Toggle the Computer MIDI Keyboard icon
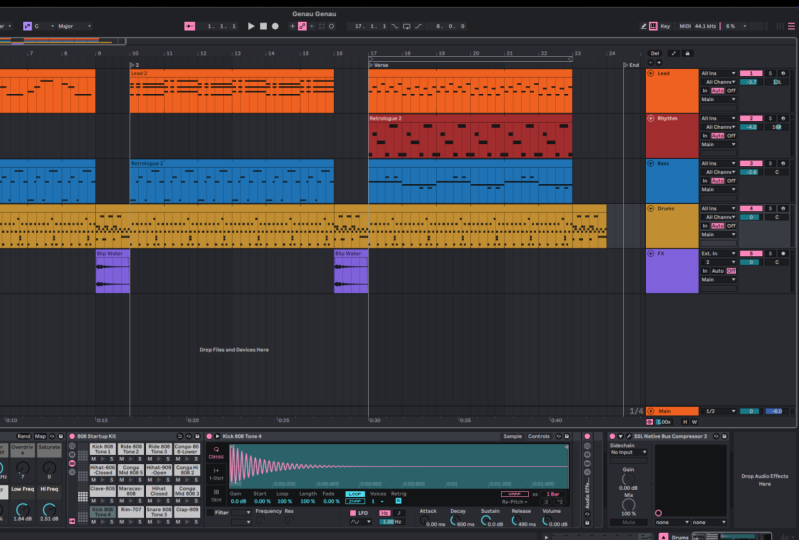Screen dimensions: 799x540 coord(653,26)
